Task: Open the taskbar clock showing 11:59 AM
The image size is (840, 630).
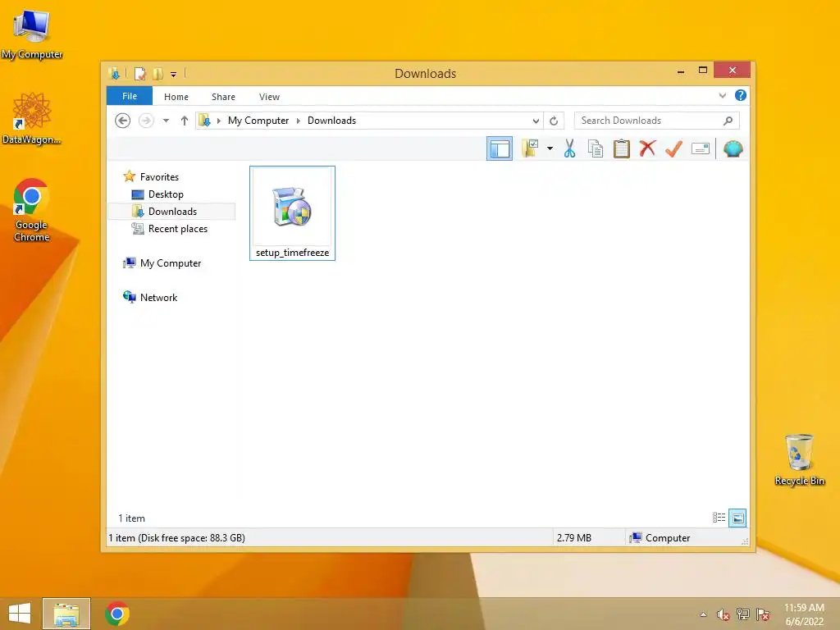Action: pos(804,614)
